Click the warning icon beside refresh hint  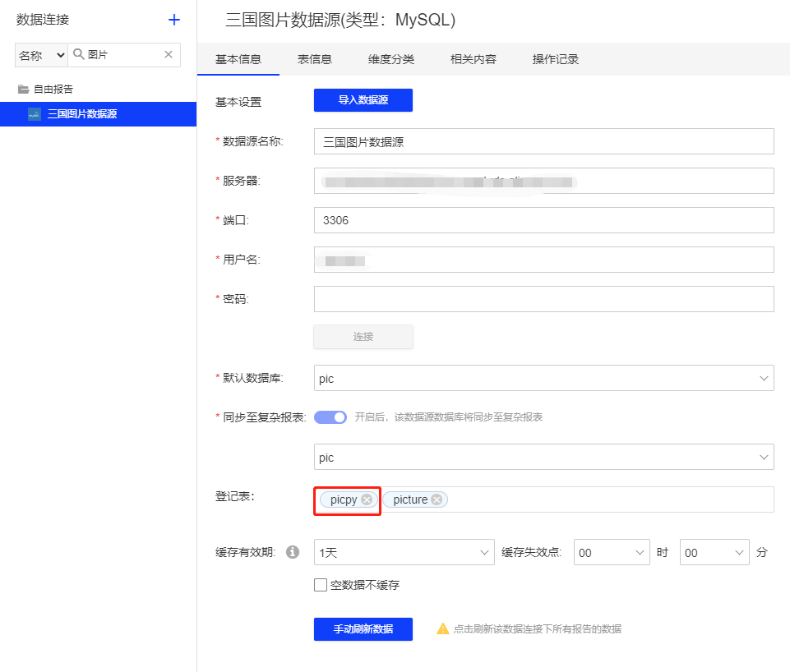[x=442, y=629]
